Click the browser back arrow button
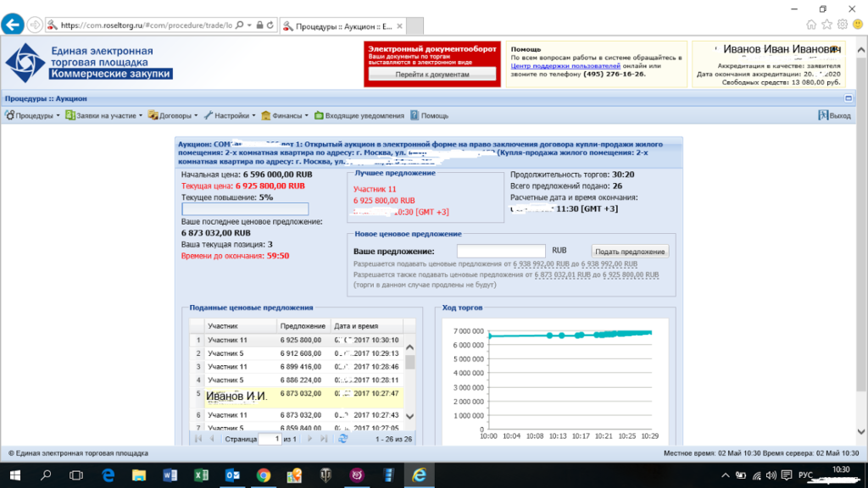 (x=14, y=25)
